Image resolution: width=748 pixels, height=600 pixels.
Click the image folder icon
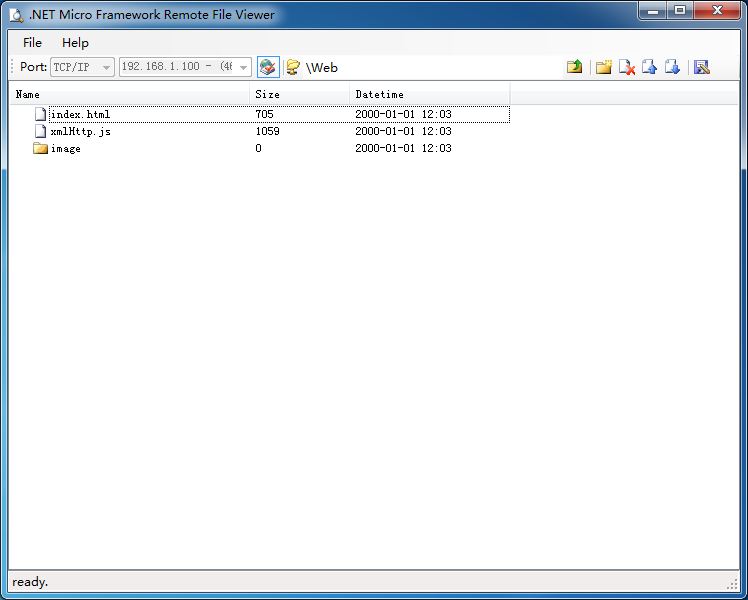(41, 148)
